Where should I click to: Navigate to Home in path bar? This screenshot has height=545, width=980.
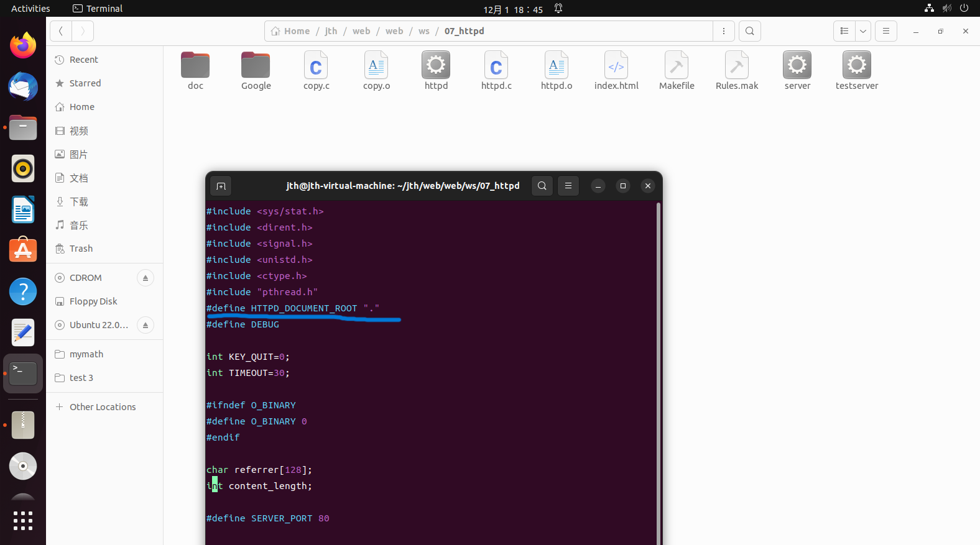click(x=291, y=31)
